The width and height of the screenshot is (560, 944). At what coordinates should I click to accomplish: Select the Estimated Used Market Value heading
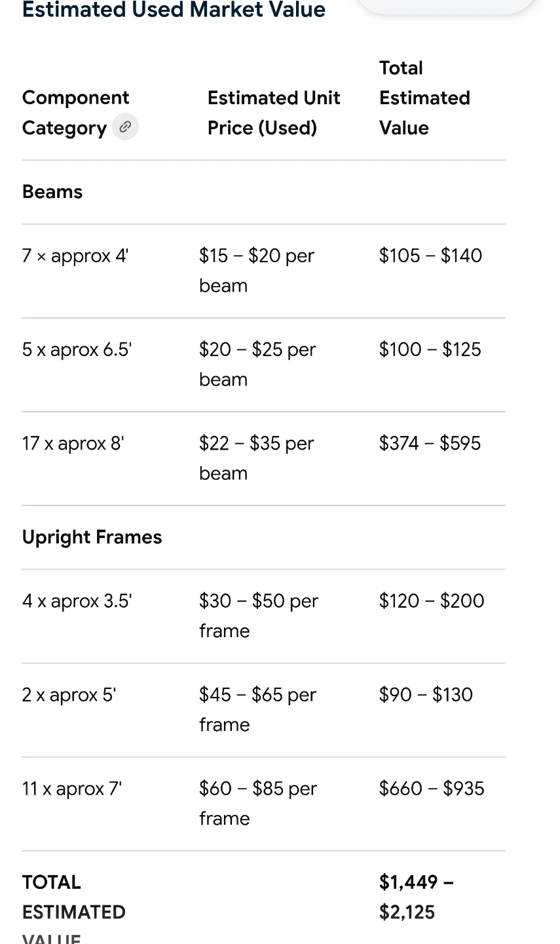tap(174, 9)
